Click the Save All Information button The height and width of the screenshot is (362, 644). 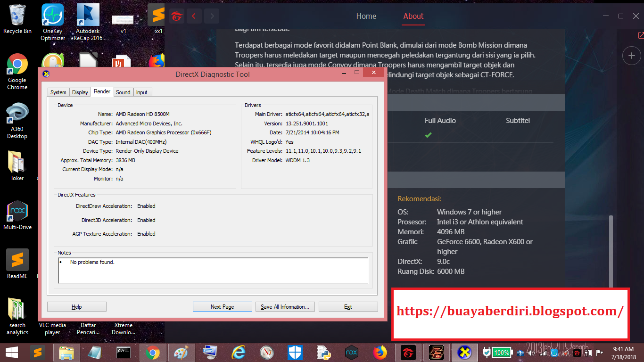[x=285, y=306]
